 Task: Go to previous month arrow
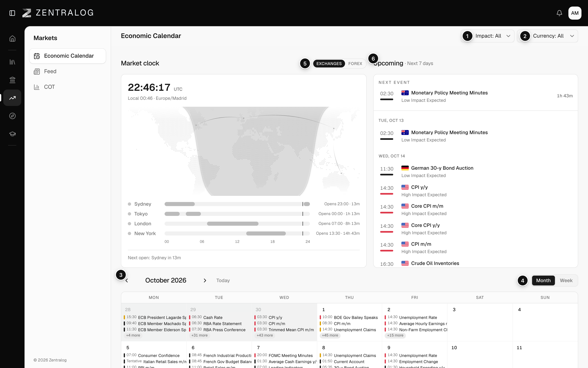coord(127,281)
